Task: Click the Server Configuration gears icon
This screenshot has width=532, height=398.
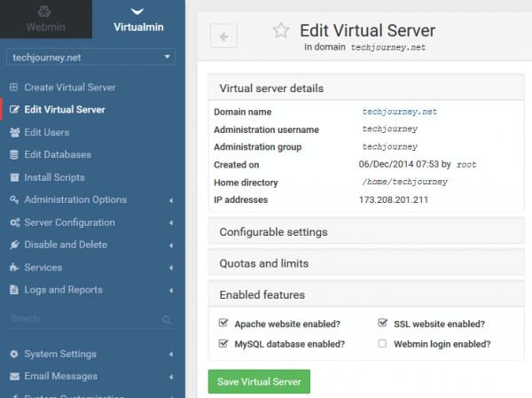Action: 15,222
